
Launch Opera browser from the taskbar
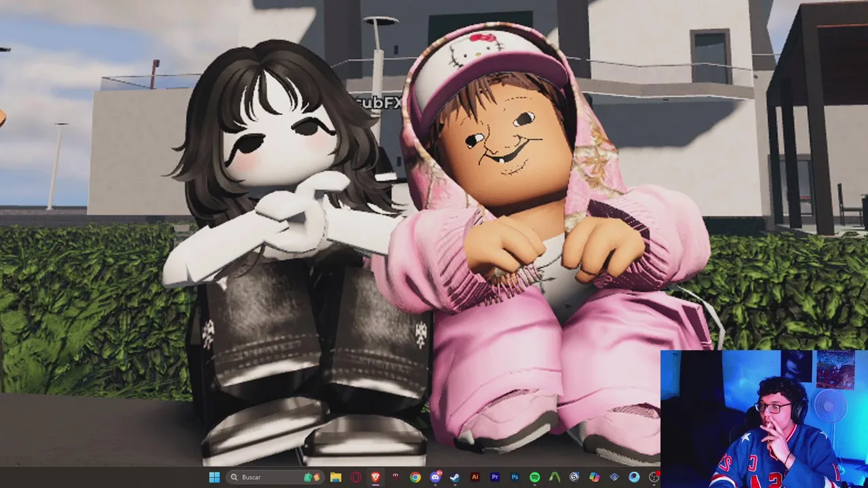coord(356,477)
